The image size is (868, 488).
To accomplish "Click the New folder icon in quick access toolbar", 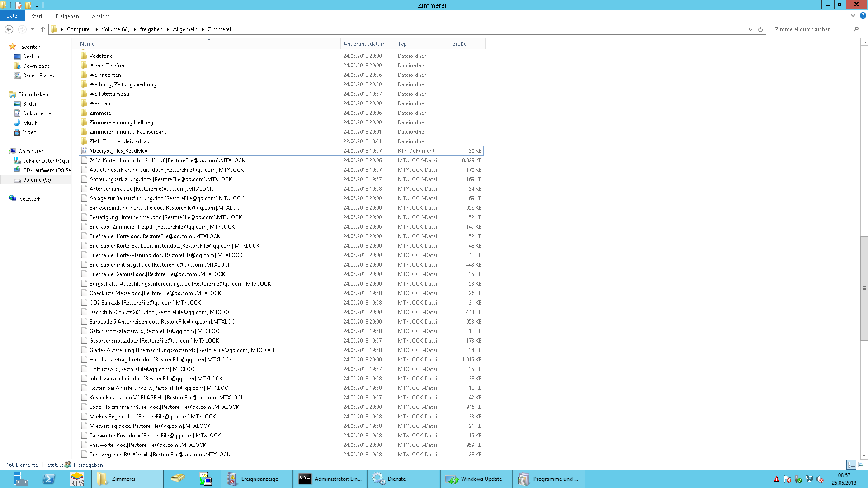I will point(28,5).
